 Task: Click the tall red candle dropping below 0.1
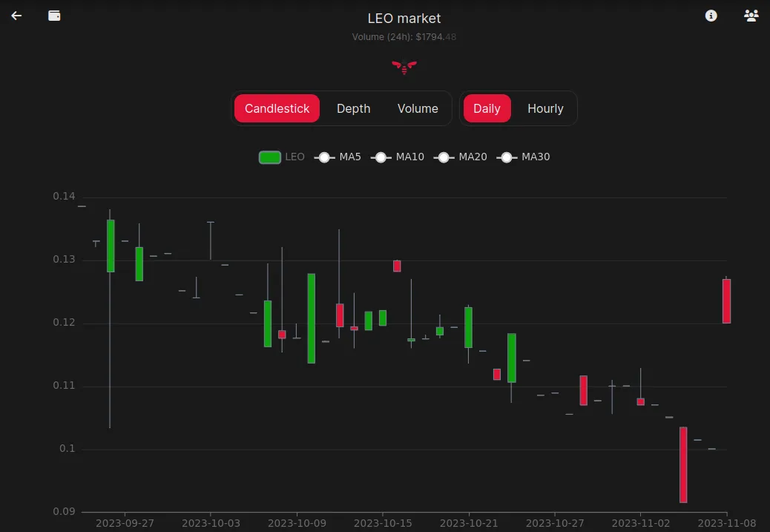[683, 464]
